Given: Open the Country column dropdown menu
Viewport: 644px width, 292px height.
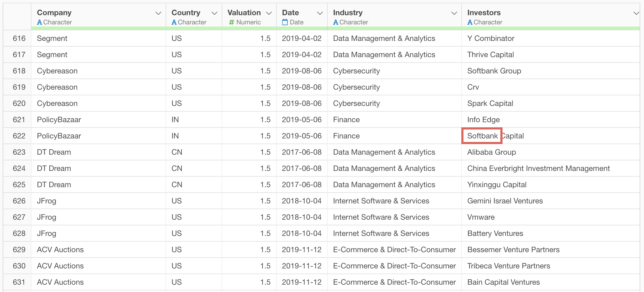Looking at the screenshot, I should pyautogui.click(x=214, y=13).
